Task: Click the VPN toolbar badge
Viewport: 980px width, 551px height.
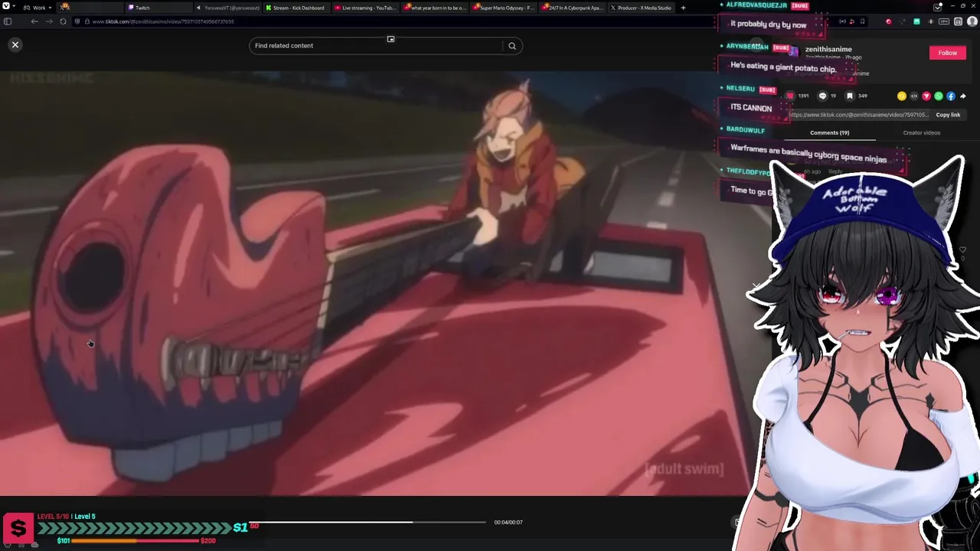Action: 944,21
